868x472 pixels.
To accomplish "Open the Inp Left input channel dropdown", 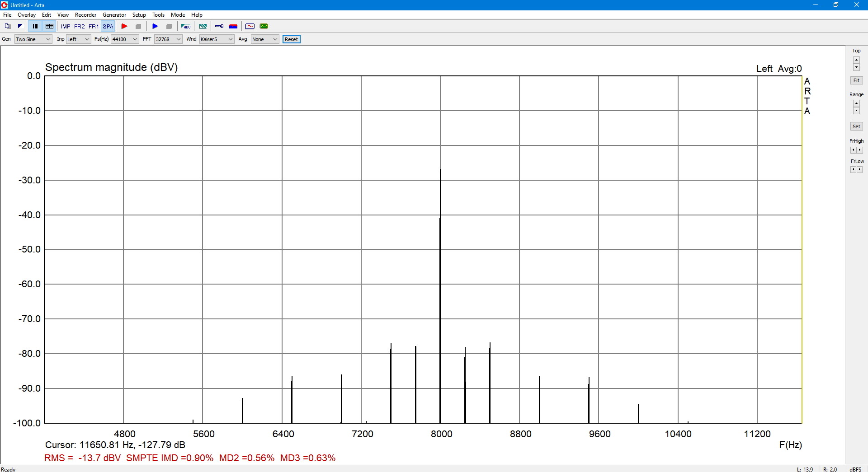I will tap(79, 39).
